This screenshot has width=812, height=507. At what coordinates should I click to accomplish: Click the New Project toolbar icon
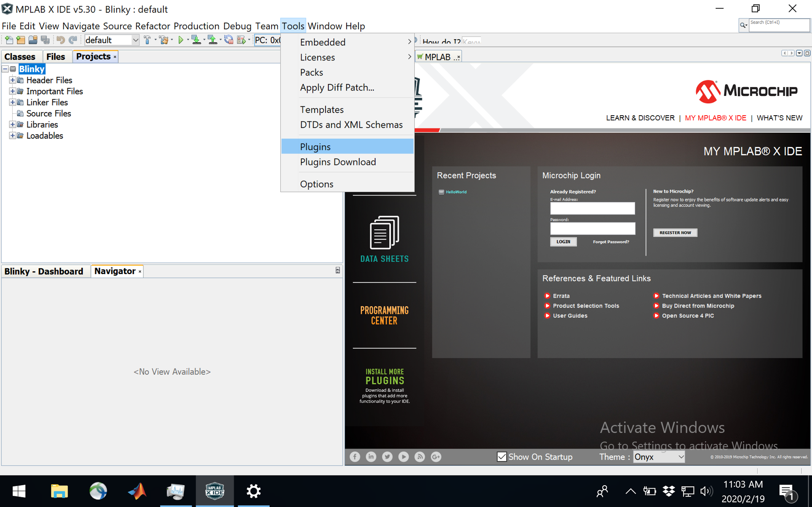[x=20, y=40]
